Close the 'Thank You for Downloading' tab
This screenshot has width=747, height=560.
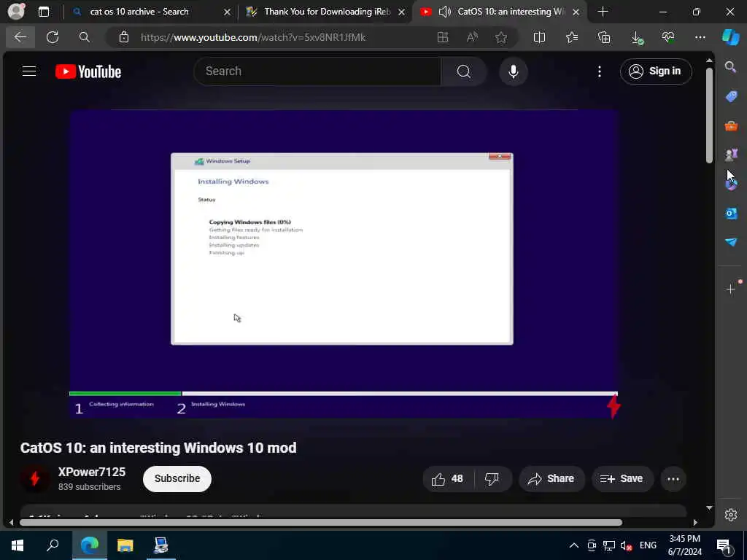[x=402, y=12]
